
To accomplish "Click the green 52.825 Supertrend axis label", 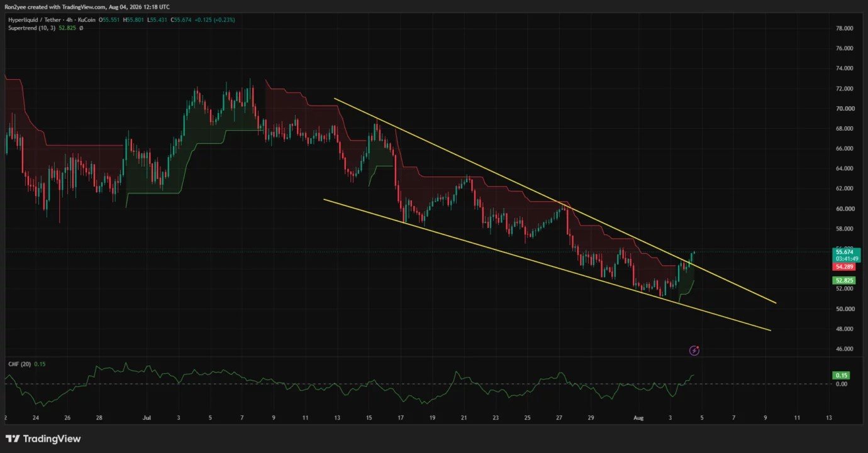I will pyautogui.click(x=844, y=280).
